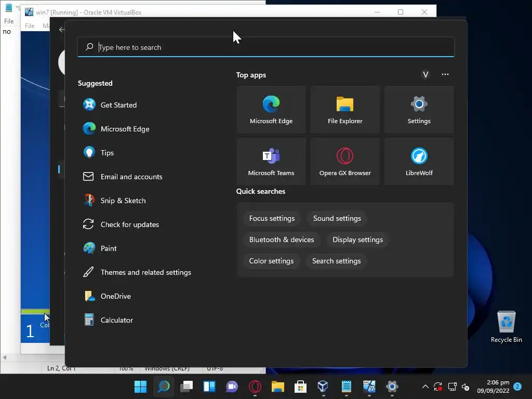Click the Windows Start button on taskbar
The image size is (532, 399).
coord(140,387)
